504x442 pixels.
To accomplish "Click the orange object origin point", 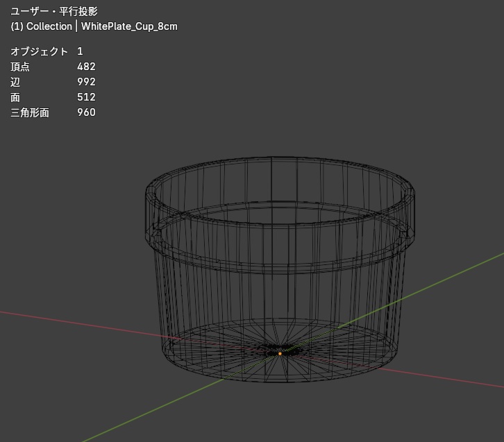I will pyautogui.click(x=280, y=354).
